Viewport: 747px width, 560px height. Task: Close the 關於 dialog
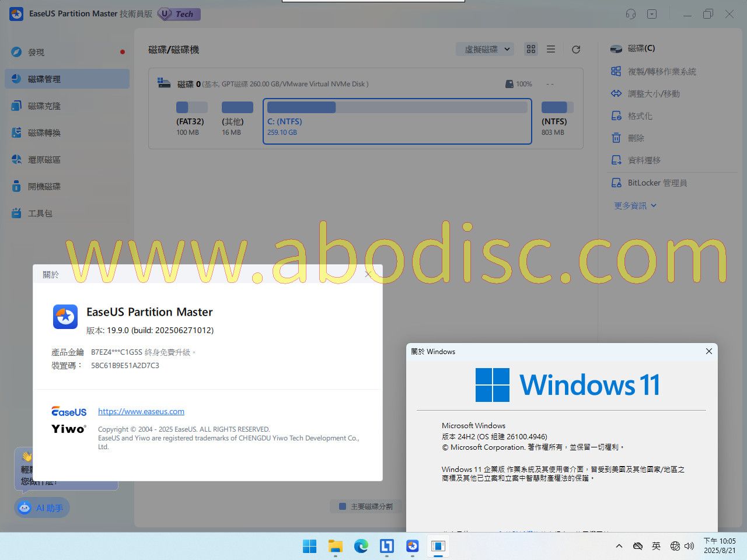(368, 274)
